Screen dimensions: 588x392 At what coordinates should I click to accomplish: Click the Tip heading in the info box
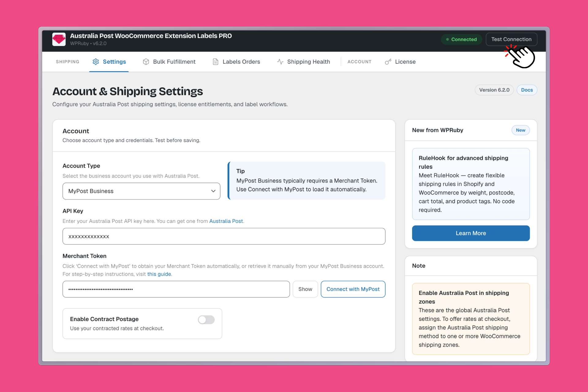240,171
